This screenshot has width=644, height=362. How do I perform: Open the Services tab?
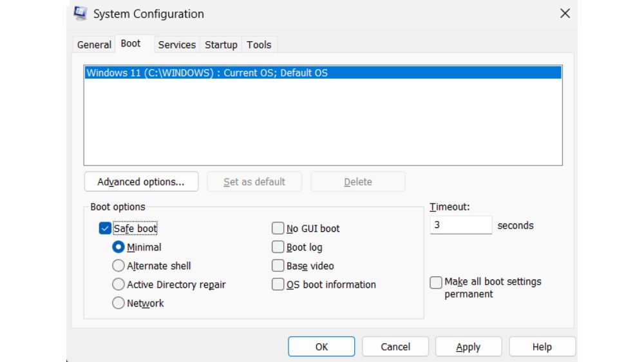[x=177, y=44]
